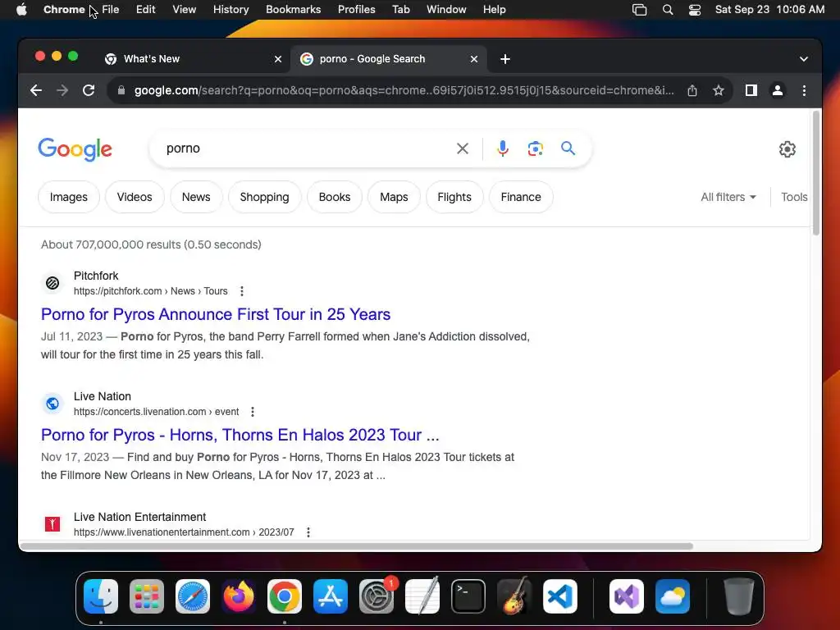This screenshot has width=840, height=630.
Task: Close the What's New tab
Action: 278,59
